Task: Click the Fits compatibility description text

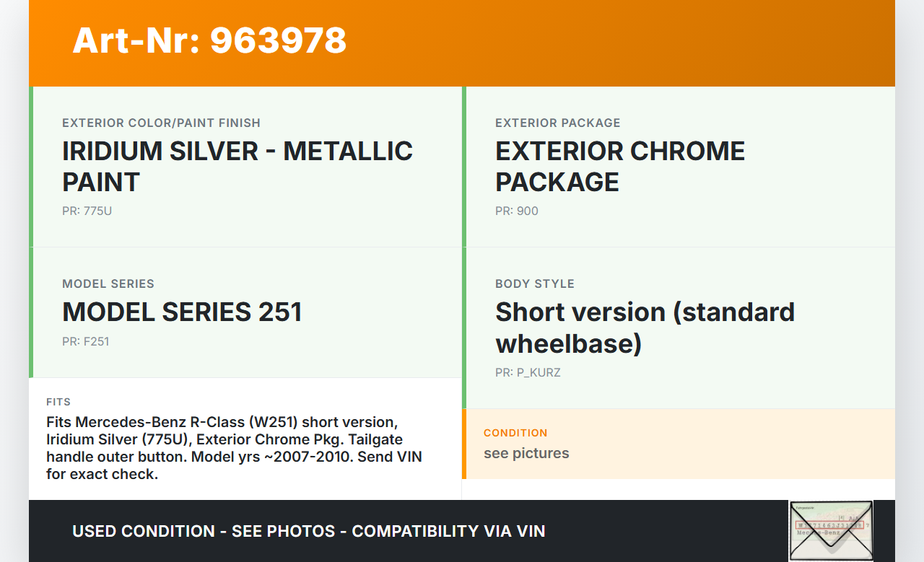Action: 234,448
